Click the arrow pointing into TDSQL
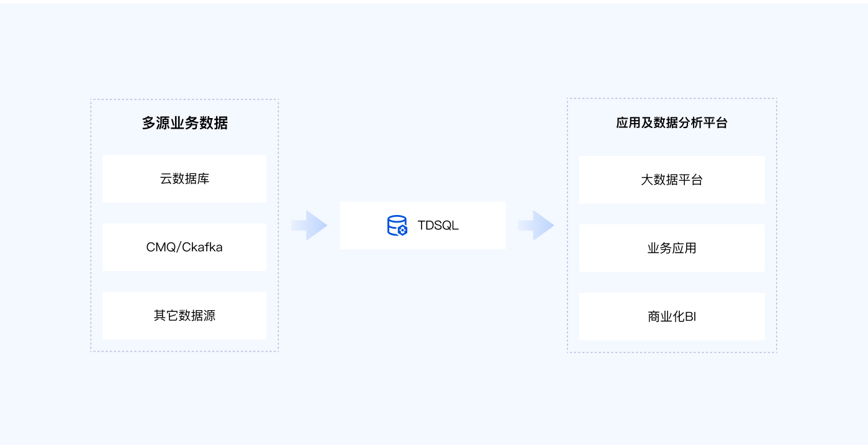The image size is (868, 445). point(309,226)
